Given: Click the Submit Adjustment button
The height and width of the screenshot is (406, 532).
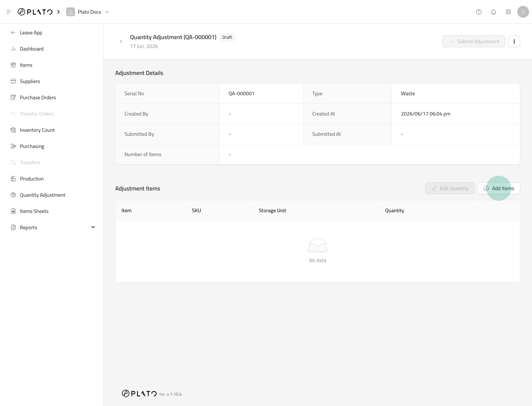Looking at the screenshot, I should (474, 41).
